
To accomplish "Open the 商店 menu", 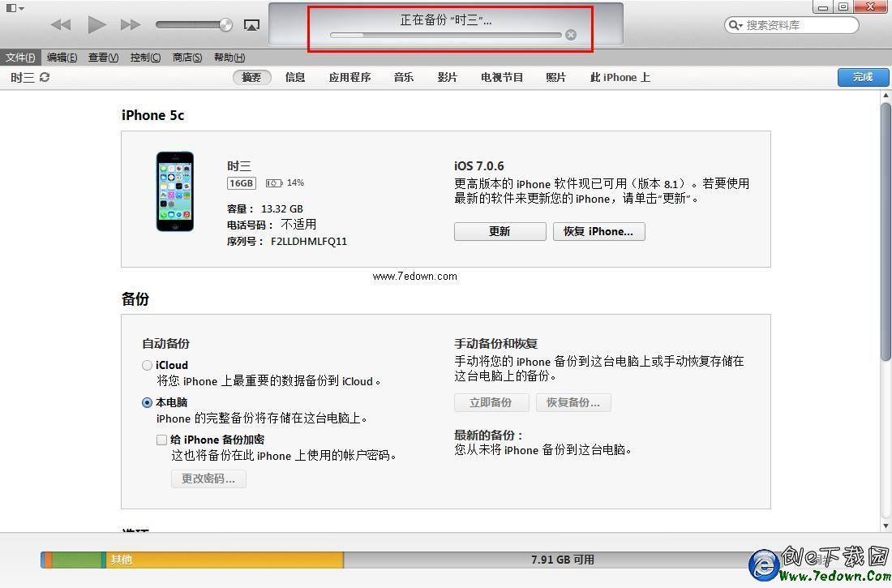I will 187,58.
